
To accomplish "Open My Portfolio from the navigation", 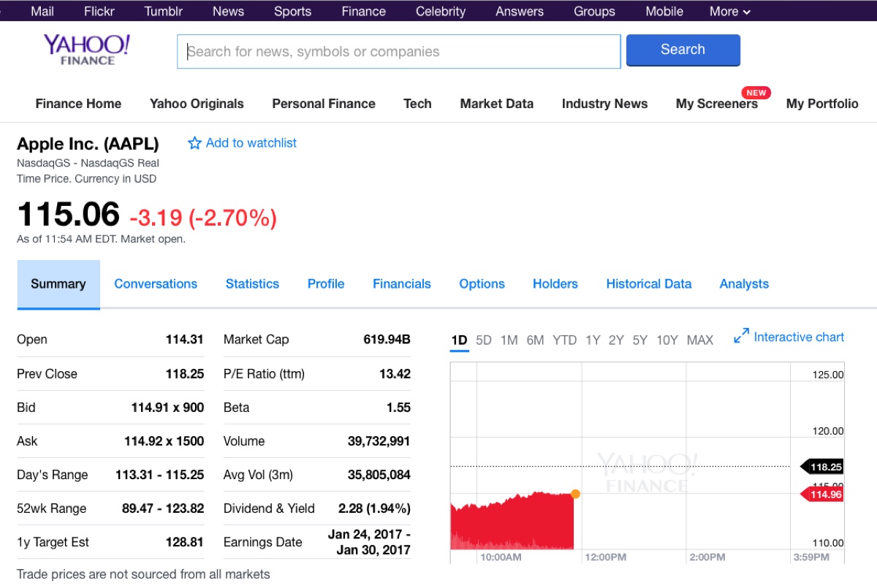I will pos(822,104).
